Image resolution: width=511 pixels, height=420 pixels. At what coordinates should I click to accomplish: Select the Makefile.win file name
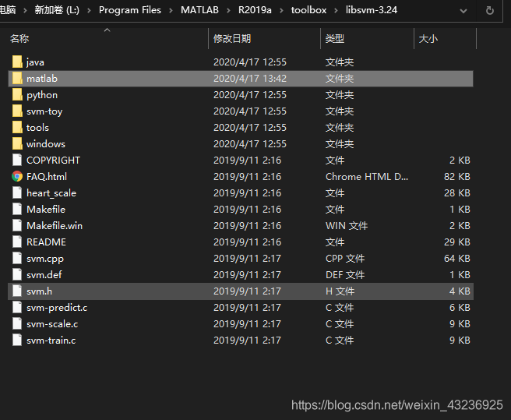55,226
